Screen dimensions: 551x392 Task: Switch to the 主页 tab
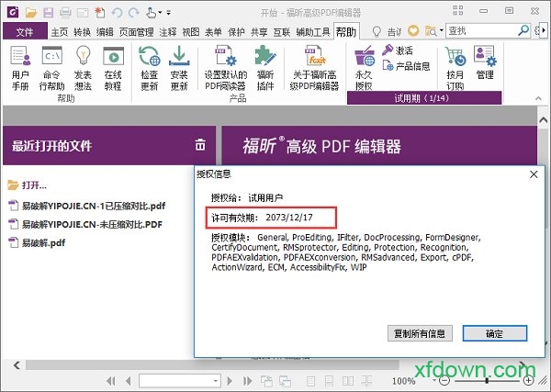(x=60, y=32)
